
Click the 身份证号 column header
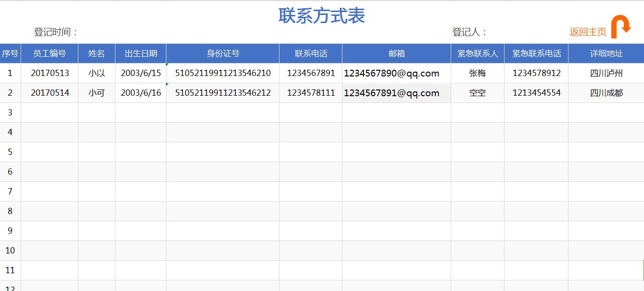click(x=222, y=53)
